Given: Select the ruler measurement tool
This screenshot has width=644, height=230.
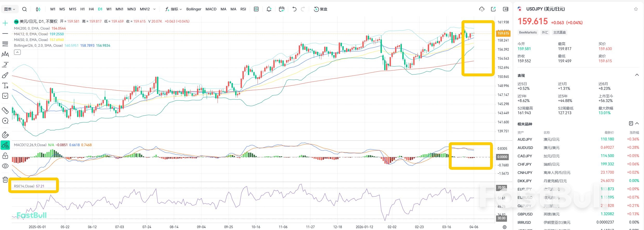Looking at the screenshot, I should tap(5, 110).
